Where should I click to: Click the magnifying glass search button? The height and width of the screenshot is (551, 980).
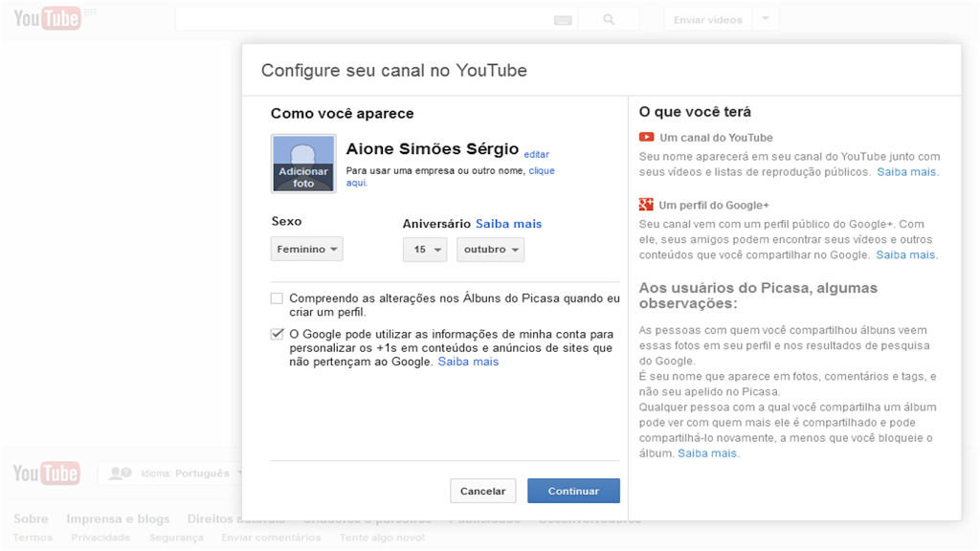click(x=609, y=19)
